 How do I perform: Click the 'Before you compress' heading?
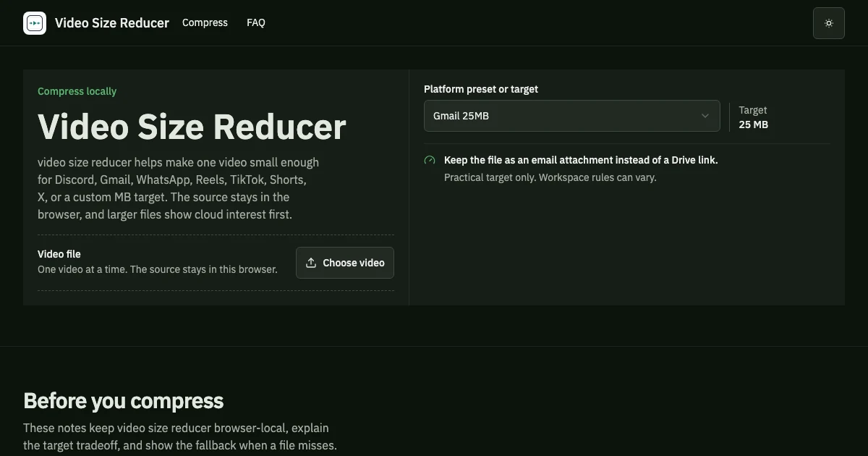[124, 400]
